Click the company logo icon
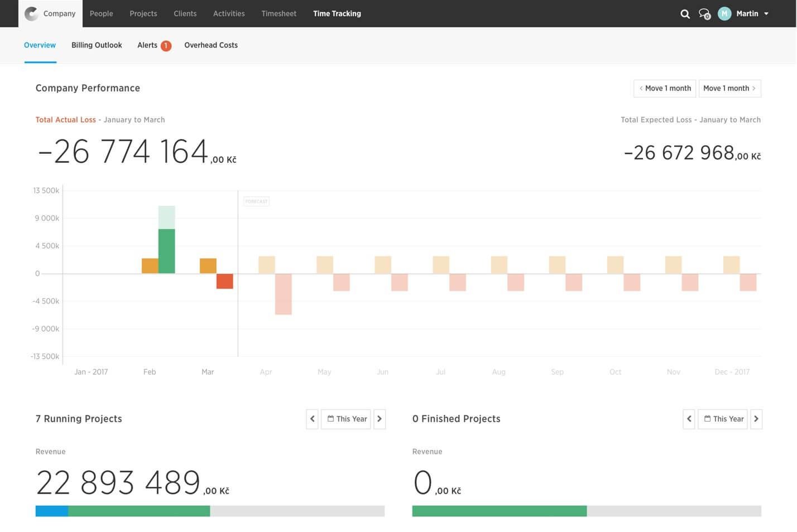The height and width of the screenshot is (532, 797). click(x=32, y=13)
